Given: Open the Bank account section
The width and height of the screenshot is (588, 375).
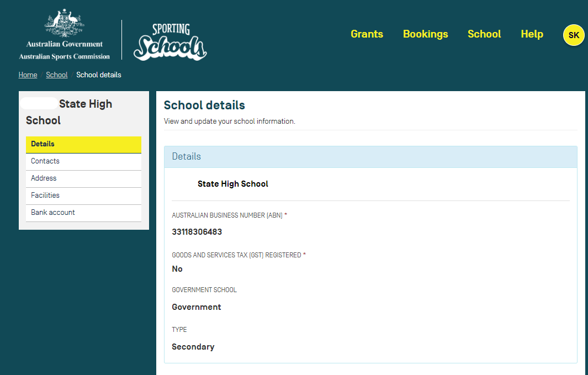Looking at the screenshot, I should [x=83, y=213].
